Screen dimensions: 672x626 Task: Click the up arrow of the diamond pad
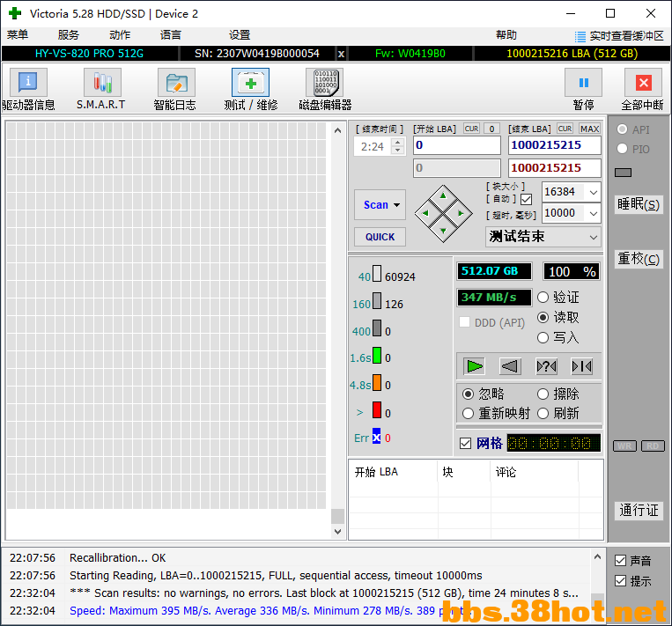click(x=443, y=195)
